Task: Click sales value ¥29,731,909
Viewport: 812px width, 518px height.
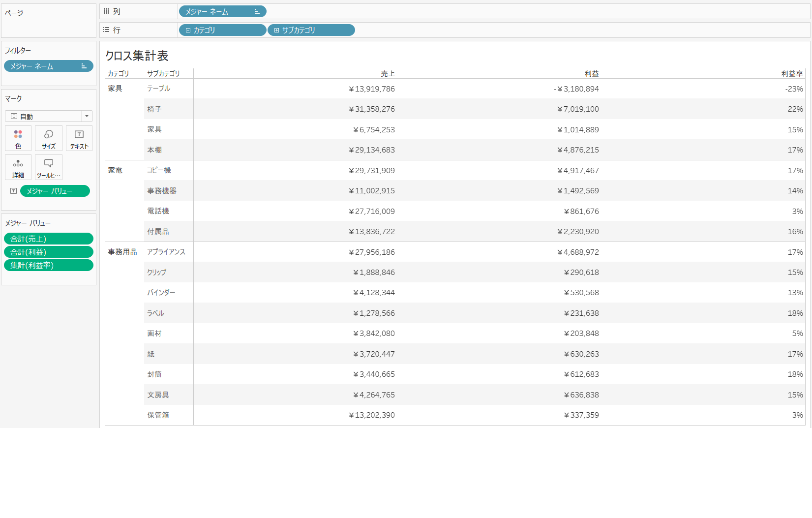Action: coord(372,171)
